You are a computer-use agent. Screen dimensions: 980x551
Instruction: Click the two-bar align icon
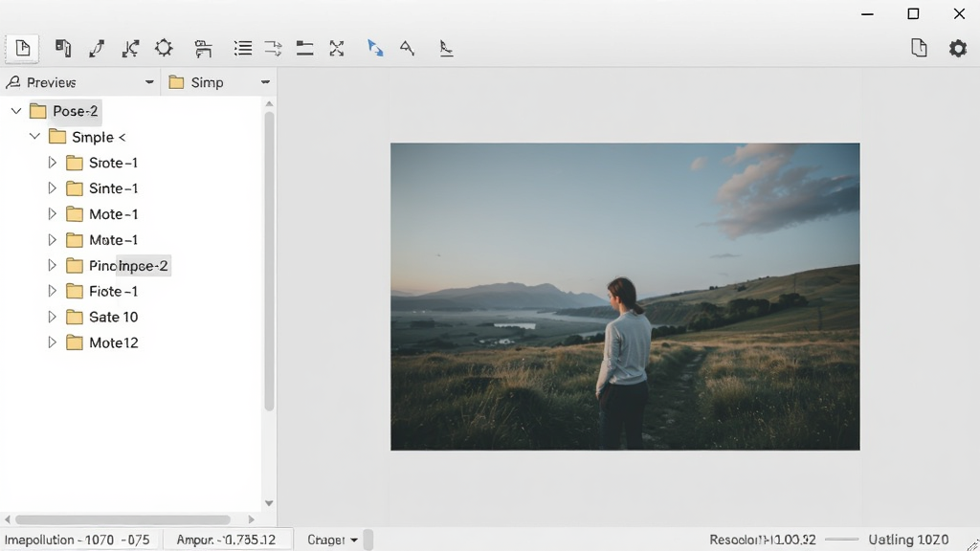click(x=304, y=48)
